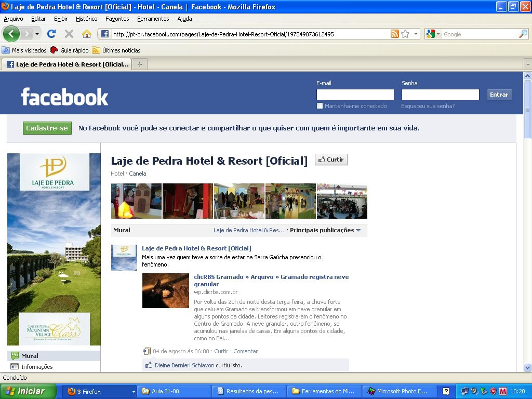This screenshot has height=399, width=532.
Task: Click Curtir link under the post
Action: pyautogui.click(x=221, y=351)
